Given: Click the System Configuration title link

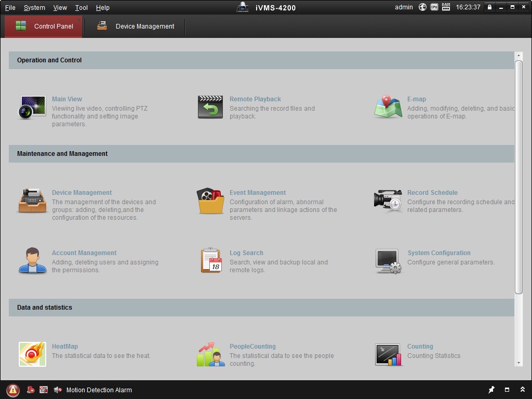Looking at the screenshot, I should [439, 253].
